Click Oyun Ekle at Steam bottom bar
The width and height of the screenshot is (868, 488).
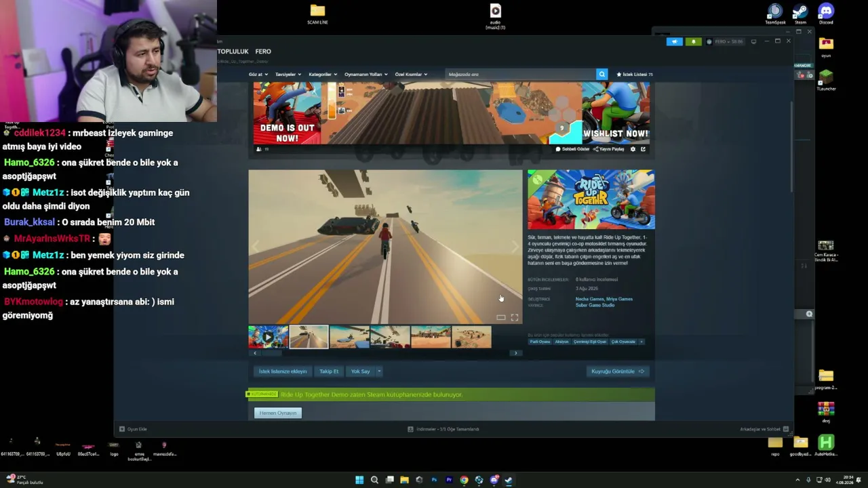133,429
